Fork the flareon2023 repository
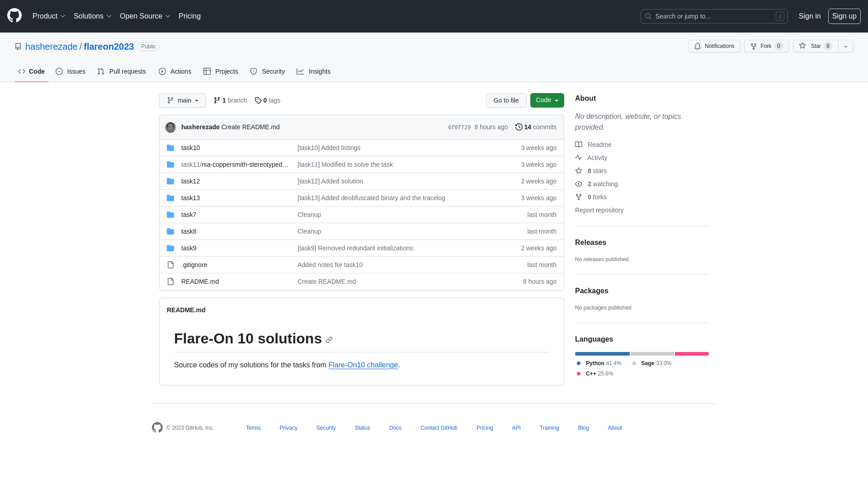The height and width of the screenshot is (488, 868). (x=767, y=46)
